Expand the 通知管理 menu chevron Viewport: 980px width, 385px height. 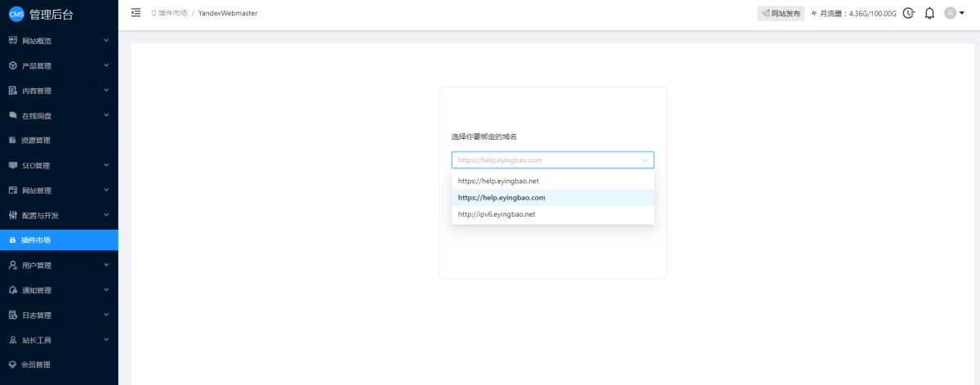coord(106,290)
